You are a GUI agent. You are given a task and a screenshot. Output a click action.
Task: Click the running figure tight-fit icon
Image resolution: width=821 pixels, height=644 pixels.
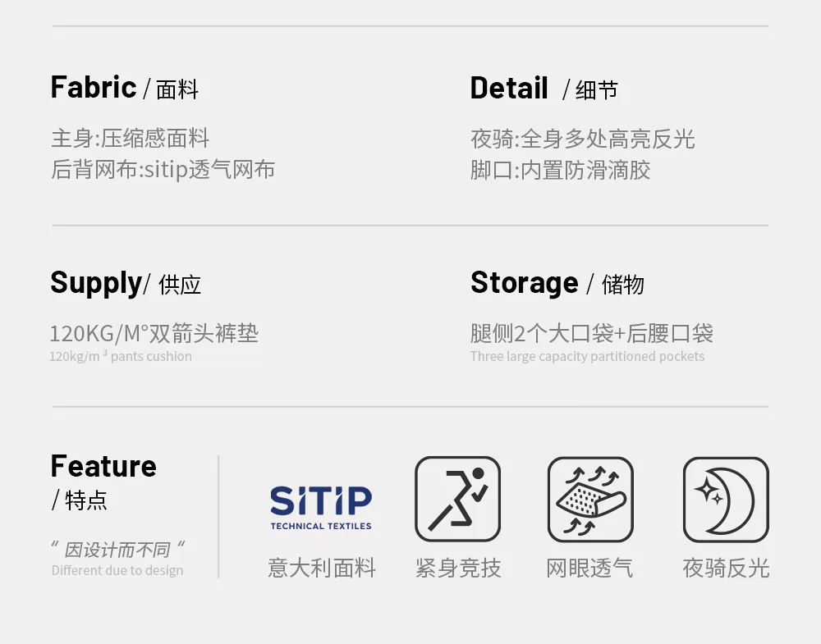(457, 499)
